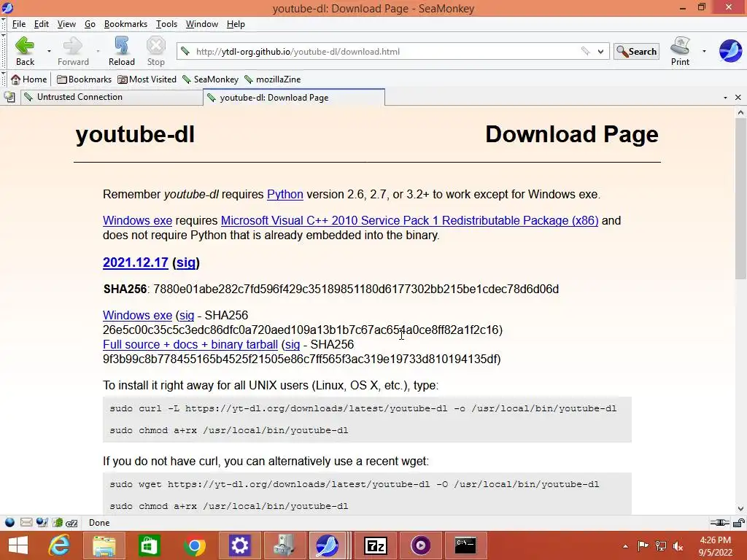Click the security padlock status icon
Viewport: 747px width, 560px height.
(739, 523)
